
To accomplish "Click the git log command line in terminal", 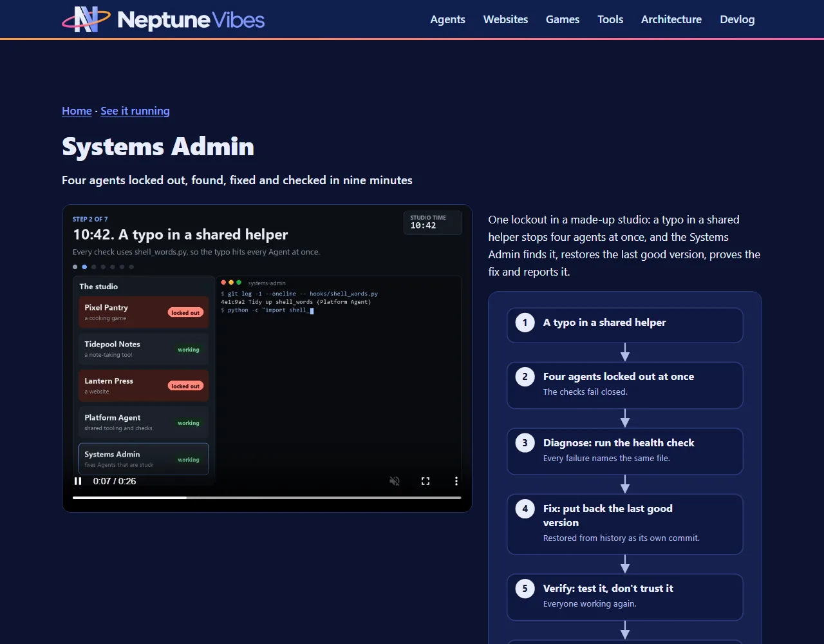I will (x=299, y=294).
